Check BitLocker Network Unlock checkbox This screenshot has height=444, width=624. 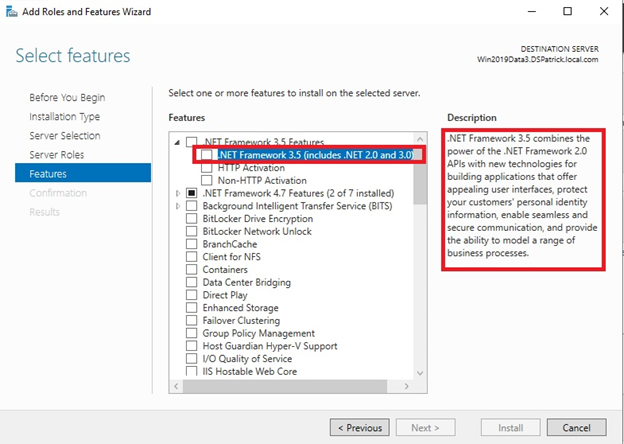[191, 231]
